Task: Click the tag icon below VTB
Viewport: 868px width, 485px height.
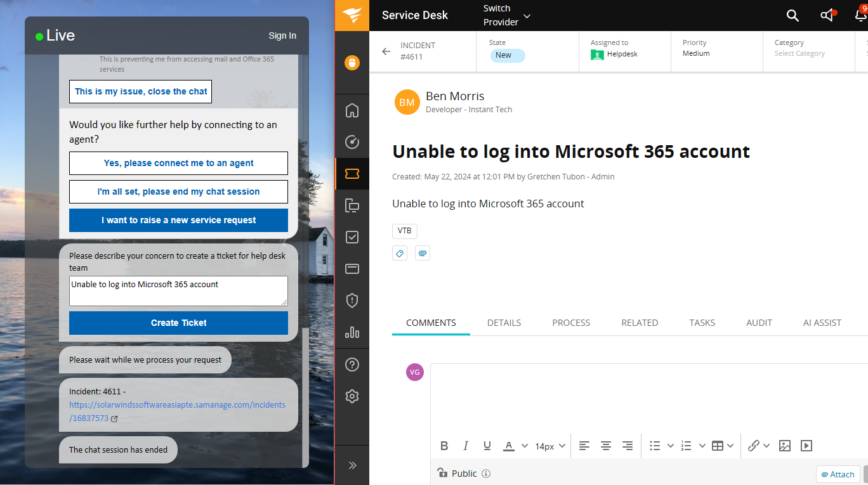Action: click(x=400, y=254)
